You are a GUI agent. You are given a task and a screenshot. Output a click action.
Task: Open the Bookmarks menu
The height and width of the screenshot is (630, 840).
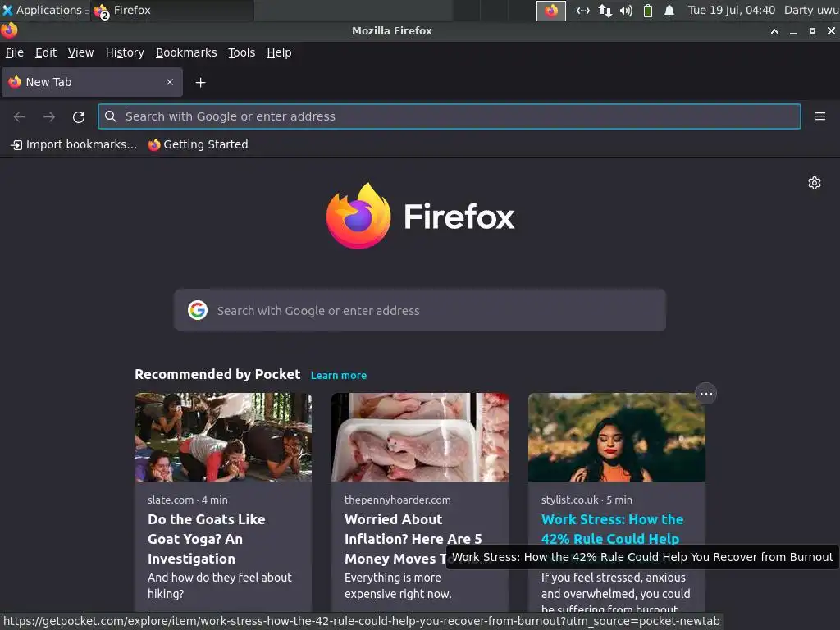[186, 52]
